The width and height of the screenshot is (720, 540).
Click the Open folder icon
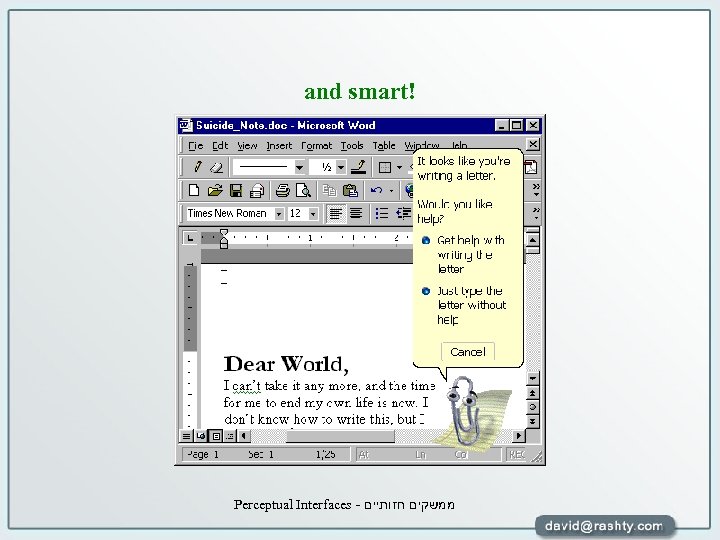[x=214, y=191]
